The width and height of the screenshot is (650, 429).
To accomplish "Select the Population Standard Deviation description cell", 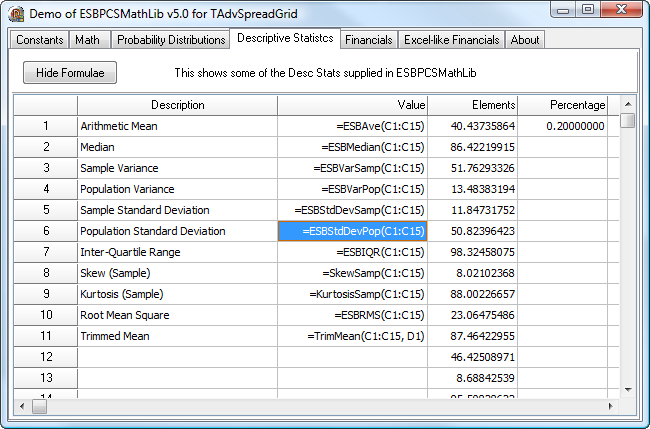I will tap(177, 231).
